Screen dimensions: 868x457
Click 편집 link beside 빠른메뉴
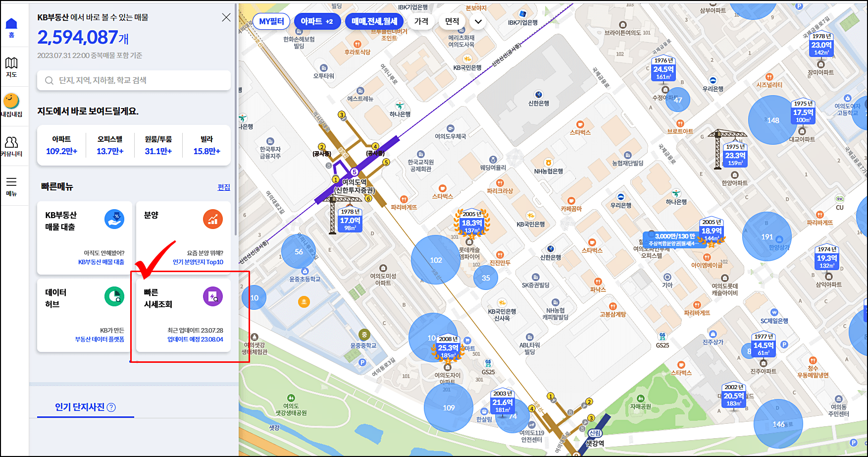point(224,187)
